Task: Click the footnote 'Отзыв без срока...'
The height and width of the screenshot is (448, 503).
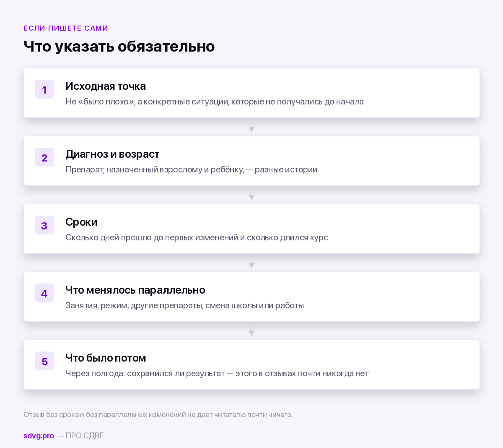Action: pyautogui.click(x=158, y=414)
